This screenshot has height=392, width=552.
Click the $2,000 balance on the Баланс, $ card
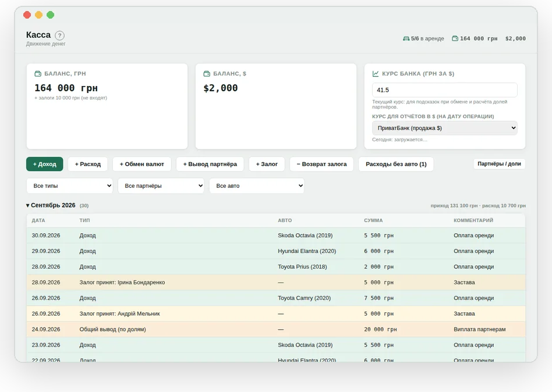(x=221, y=88)
